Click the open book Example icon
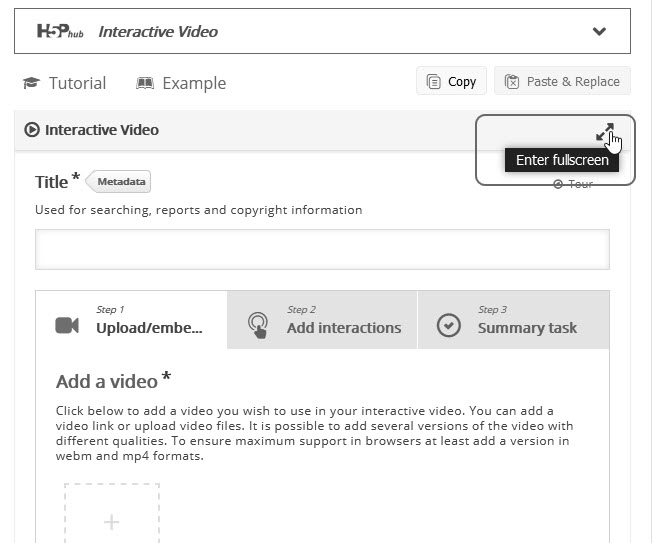 145,83
